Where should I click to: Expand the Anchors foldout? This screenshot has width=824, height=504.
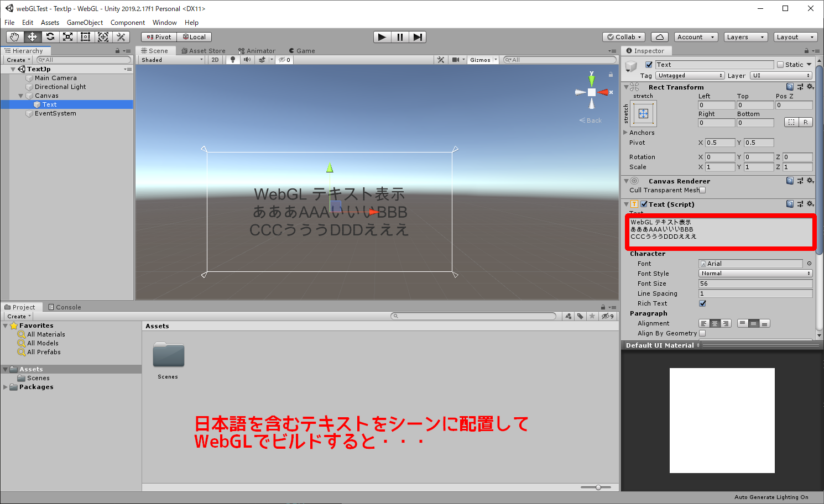click(x=625, y=133)
